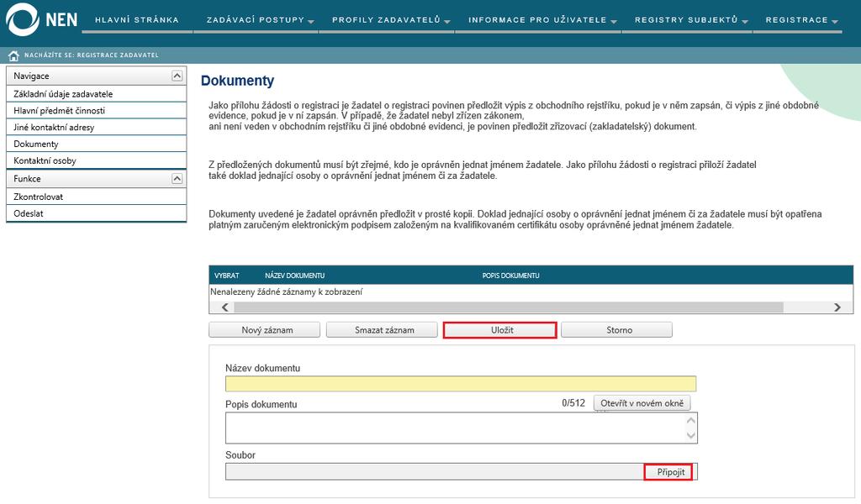
Task: Collapse the Funkce panel
Action: pyautogui.click(x=177, y=178)
